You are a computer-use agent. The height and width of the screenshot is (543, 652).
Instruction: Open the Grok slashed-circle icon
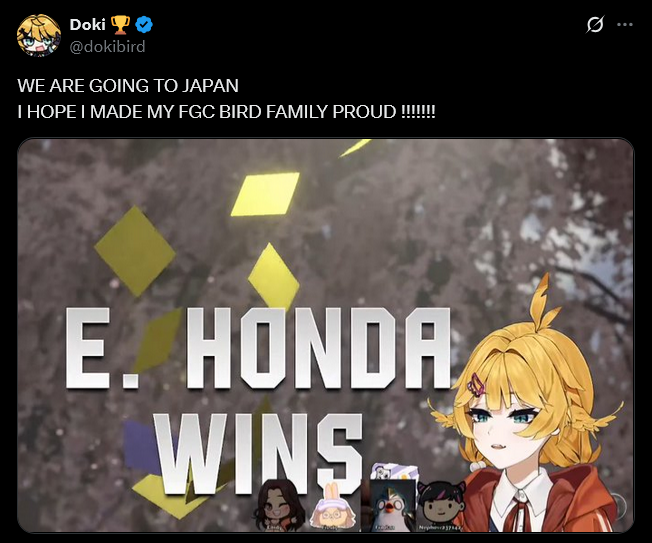(595, 25)
